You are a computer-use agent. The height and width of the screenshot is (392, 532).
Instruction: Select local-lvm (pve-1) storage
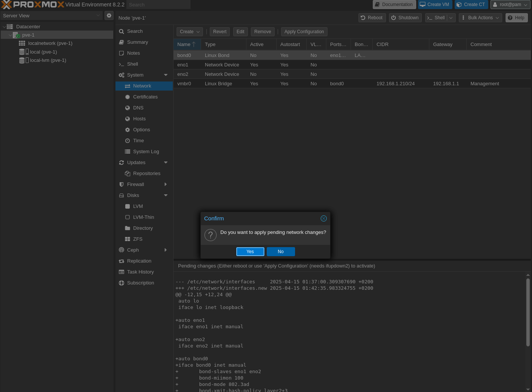[48, 60]
